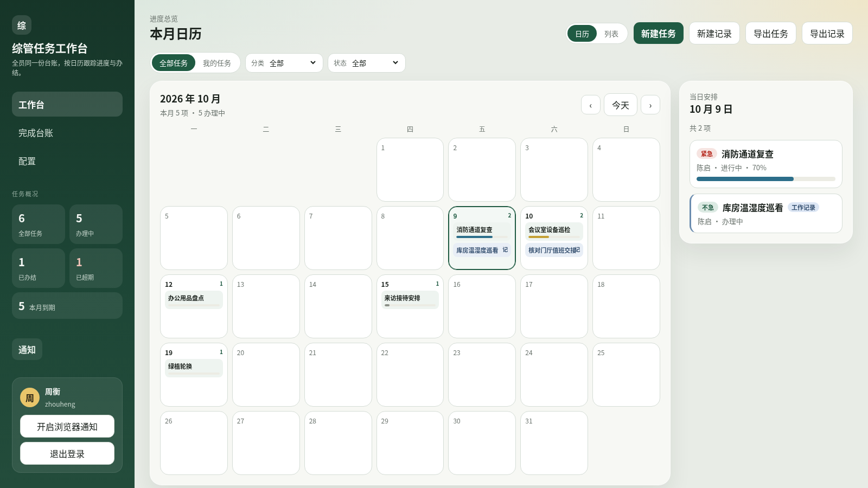Click 已超期 stat card

click(x=96, y=268)
